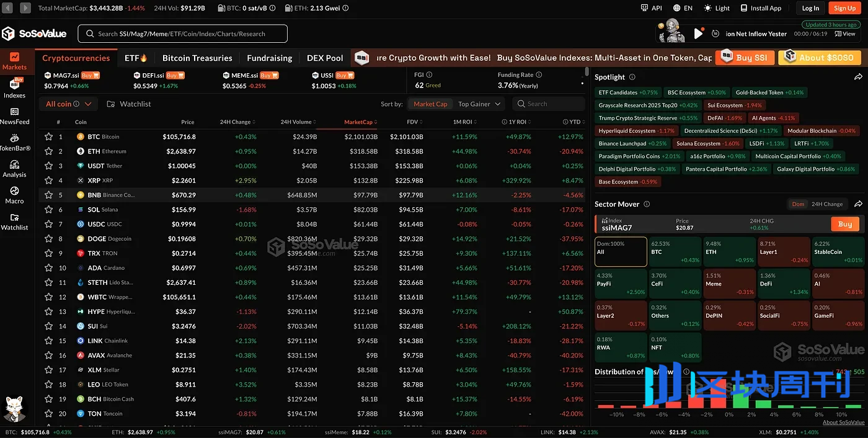Click the Sign Up button
Viewport: 868px width, 438px height.
point(844,8)
